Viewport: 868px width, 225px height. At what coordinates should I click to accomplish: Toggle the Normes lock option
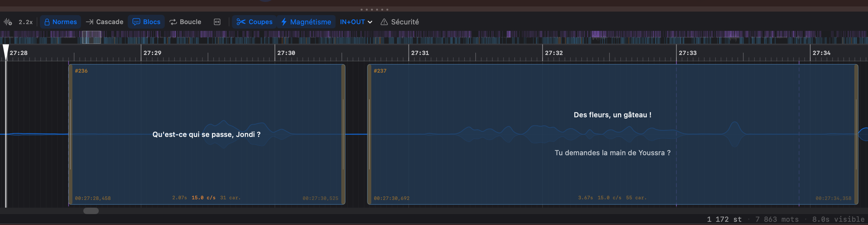point(61,22)
